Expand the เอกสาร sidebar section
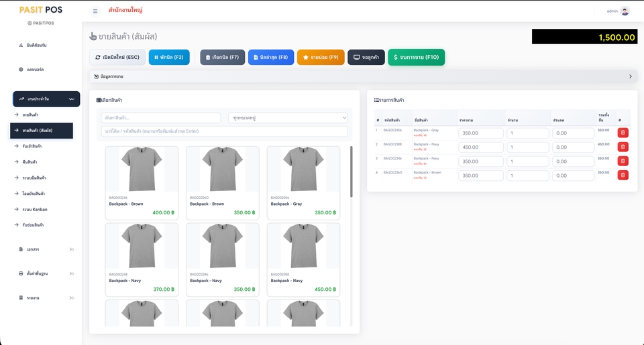Viewport: 644px width, 345px height. click(46, 249)
